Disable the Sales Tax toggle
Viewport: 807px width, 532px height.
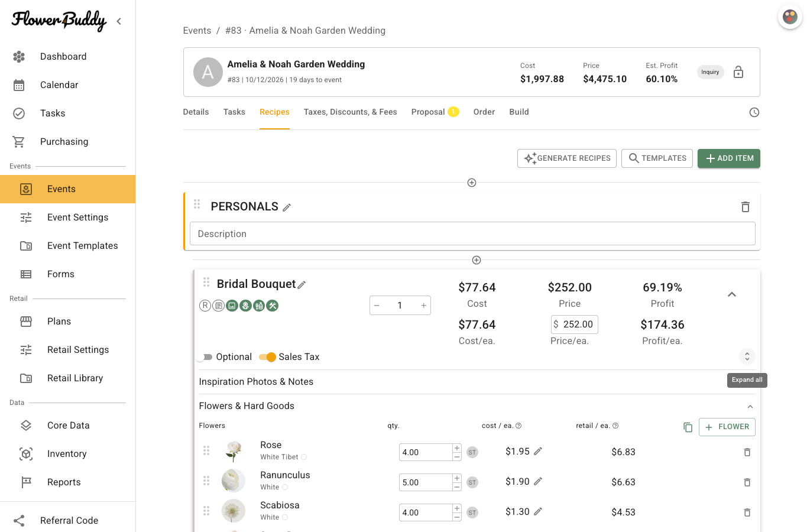[267, 357]
